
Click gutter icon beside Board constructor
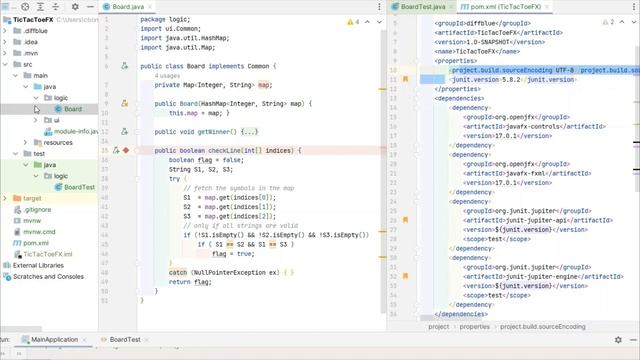tap(124, 104)
